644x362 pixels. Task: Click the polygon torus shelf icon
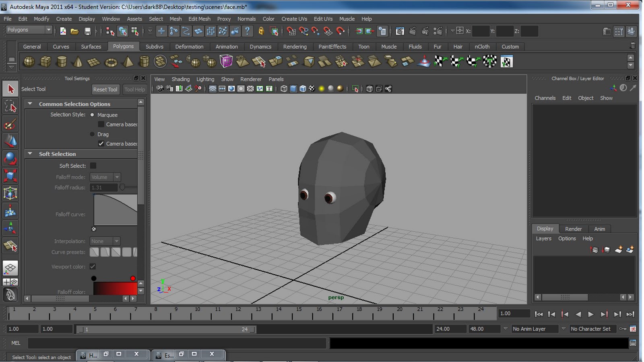[x=111, y=62]
